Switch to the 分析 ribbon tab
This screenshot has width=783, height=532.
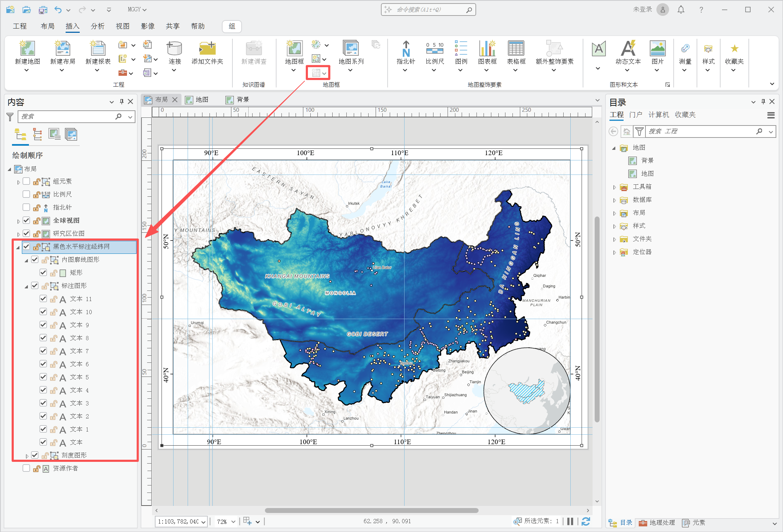pos(97,26)
